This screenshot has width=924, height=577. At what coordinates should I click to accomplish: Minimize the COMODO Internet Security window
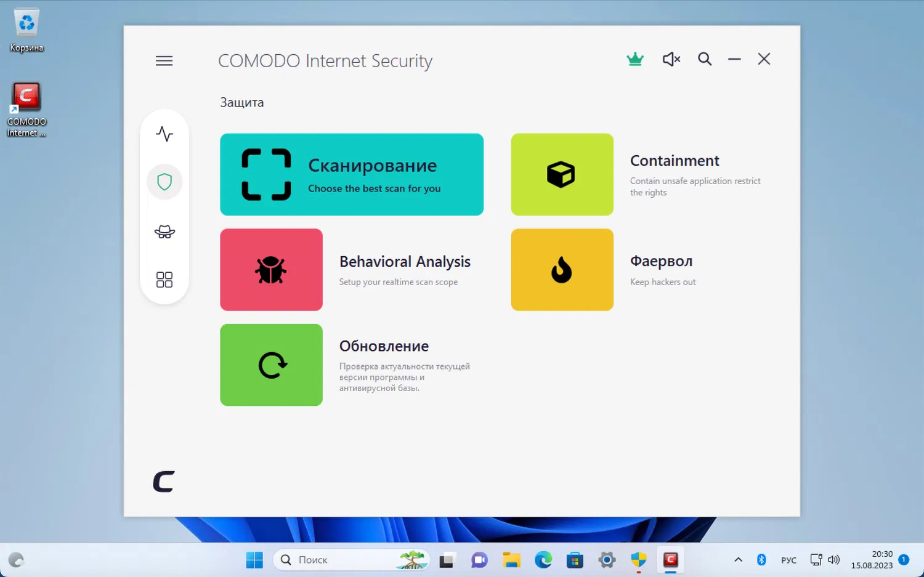pyautogui.click(x=734, y=59)
